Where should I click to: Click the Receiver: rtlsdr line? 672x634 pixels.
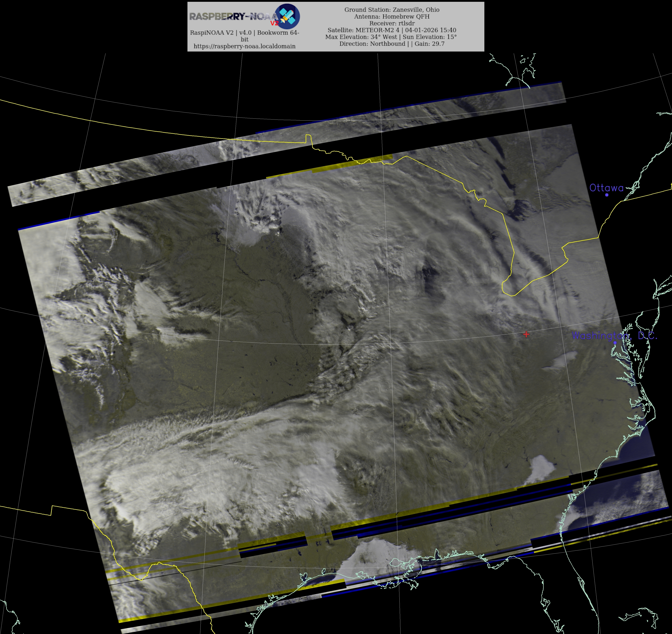[x=392, y=23]
